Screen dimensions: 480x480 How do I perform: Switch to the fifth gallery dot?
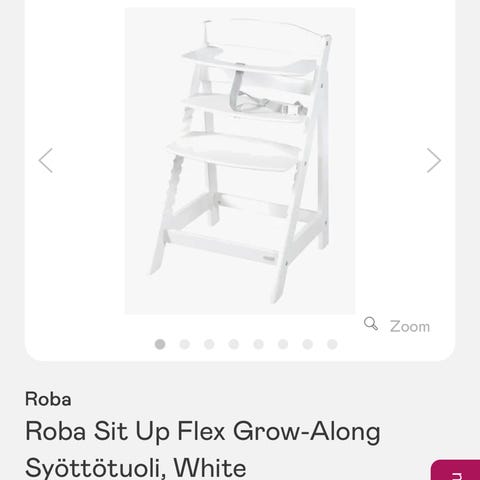pos(258,344)
